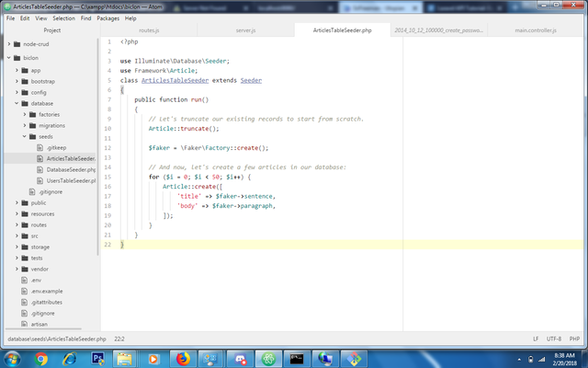Open the Find menu

point(85,18)
